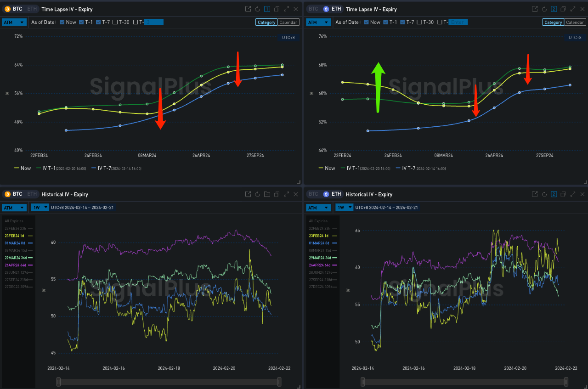Click left handle of BTC Historical range slider
Image resolution: width=588 pixels, height=389 pixels.
(58, 382)
